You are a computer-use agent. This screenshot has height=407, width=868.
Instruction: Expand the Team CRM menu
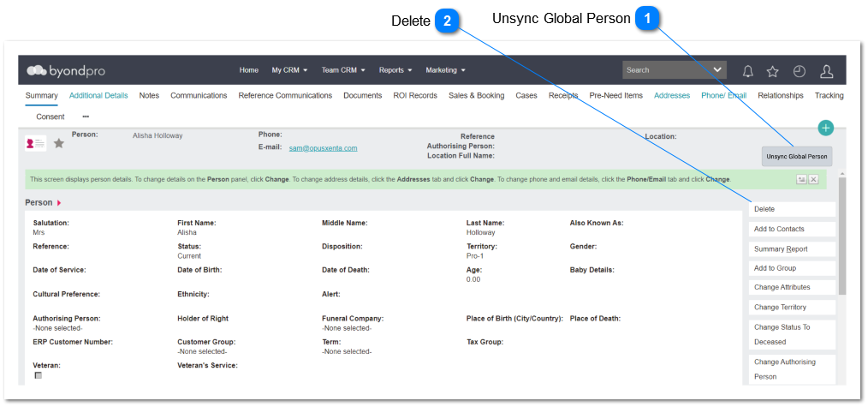point(343,70)
